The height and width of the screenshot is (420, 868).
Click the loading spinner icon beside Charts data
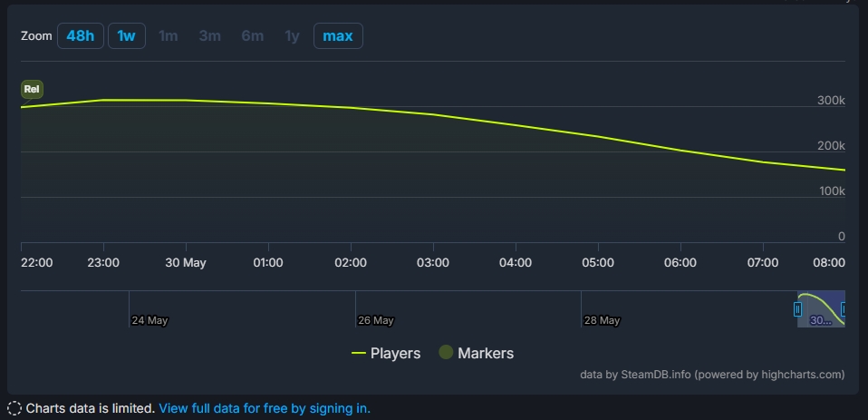[15, 409]
